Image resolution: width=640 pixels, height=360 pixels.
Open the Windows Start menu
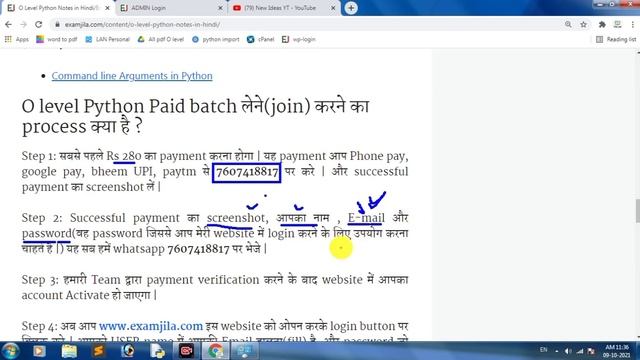[x=10, y=351]
